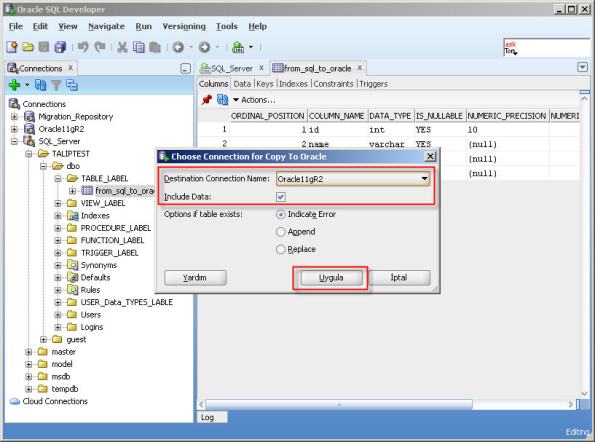Switch to the SQL_Server editor tab
Image resolution: width=595 pixels, height=442 pixels.
[231, 68]
